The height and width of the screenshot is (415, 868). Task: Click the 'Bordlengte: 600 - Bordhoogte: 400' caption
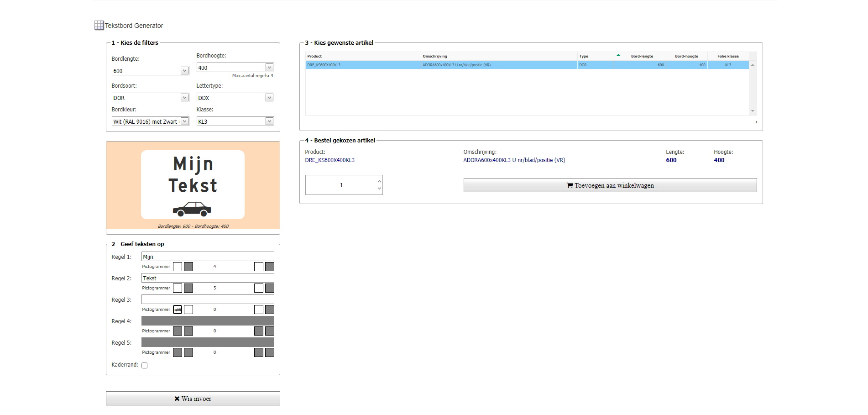193,226
